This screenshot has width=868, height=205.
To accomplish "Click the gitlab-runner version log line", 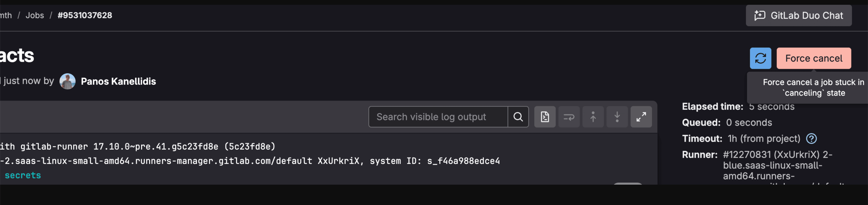I will tap(137, 147).
